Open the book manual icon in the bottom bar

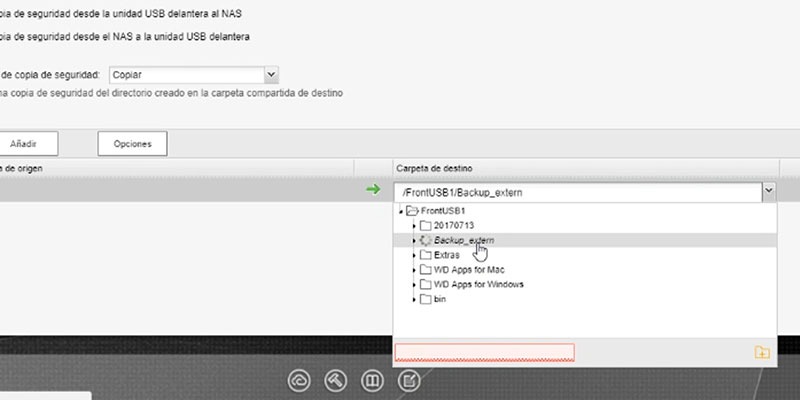pyautogui.click(x=372, y=381)
